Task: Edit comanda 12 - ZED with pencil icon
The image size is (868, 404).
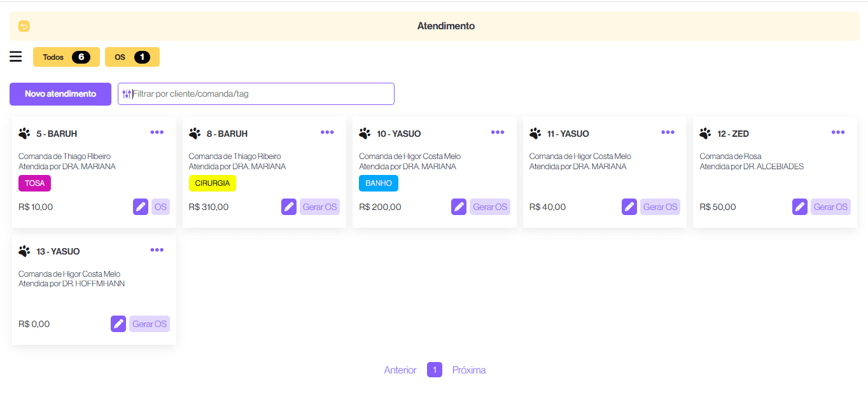Action: click(x=800, y=207)
